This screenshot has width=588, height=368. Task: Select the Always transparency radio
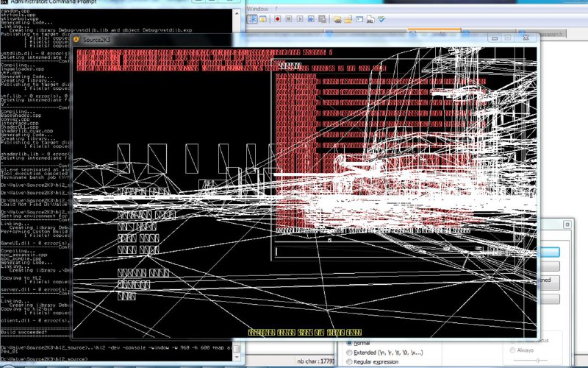coord(512,350)
